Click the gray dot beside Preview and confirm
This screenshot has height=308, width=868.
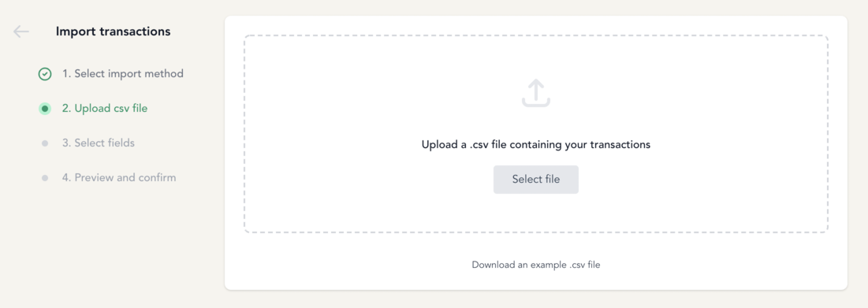(x=45, y=178)
